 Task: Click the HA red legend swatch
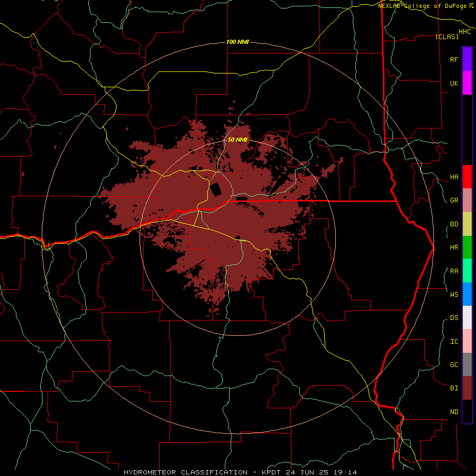(467, 177)
